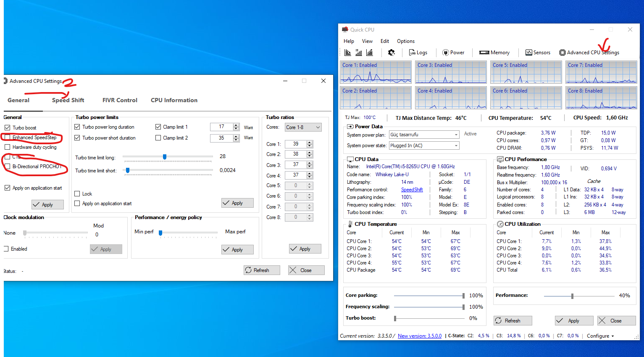Open Logs from the toolbar
Image resolution: width=644 pixels, height=357 pixels.
(x=418, y=53)
